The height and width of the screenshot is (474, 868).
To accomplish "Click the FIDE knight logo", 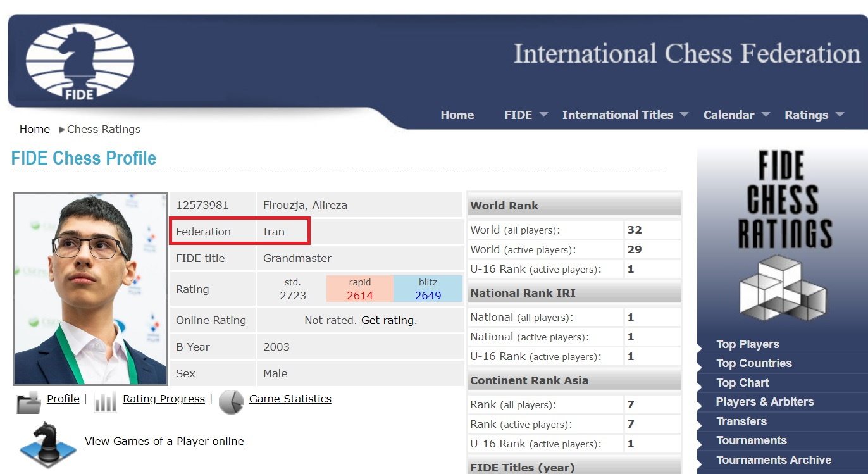I will point(80,62).
